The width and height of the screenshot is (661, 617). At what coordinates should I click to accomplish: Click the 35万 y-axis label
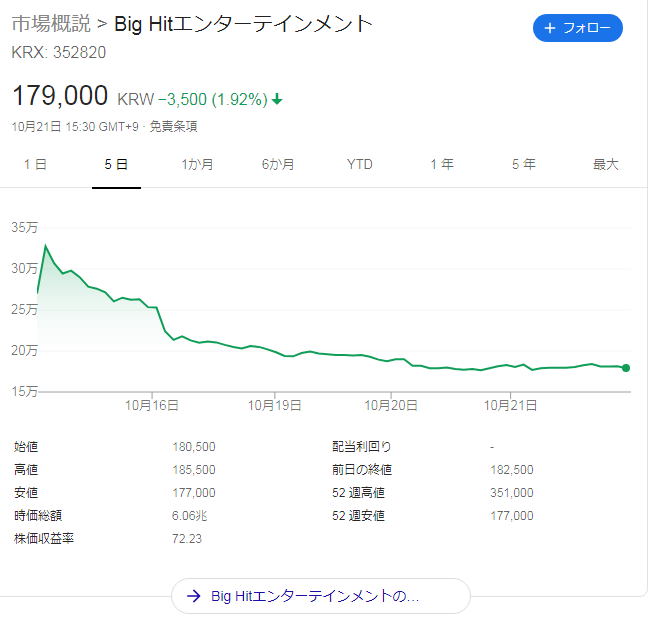click(24, 228)
